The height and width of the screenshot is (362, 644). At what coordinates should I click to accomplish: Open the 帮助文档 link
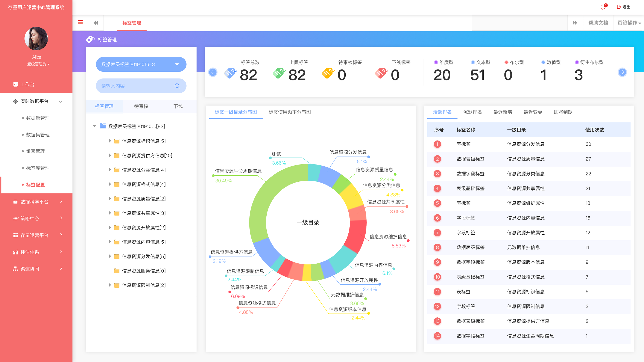(598, 23)
